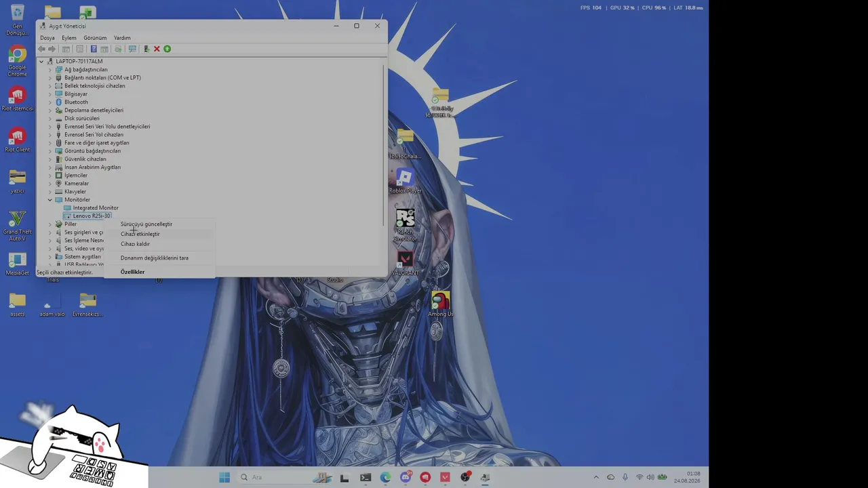Open the Valorant icon on the taskbar
The image size is (868, 488).
point(445,477)
